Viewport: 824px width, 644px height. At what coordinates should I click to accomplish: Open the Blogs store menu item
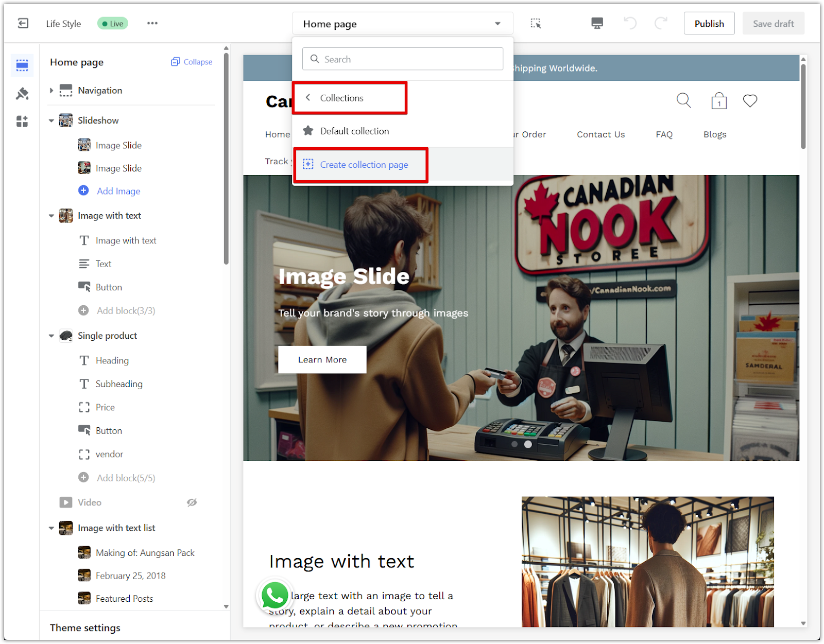point(715,134)
